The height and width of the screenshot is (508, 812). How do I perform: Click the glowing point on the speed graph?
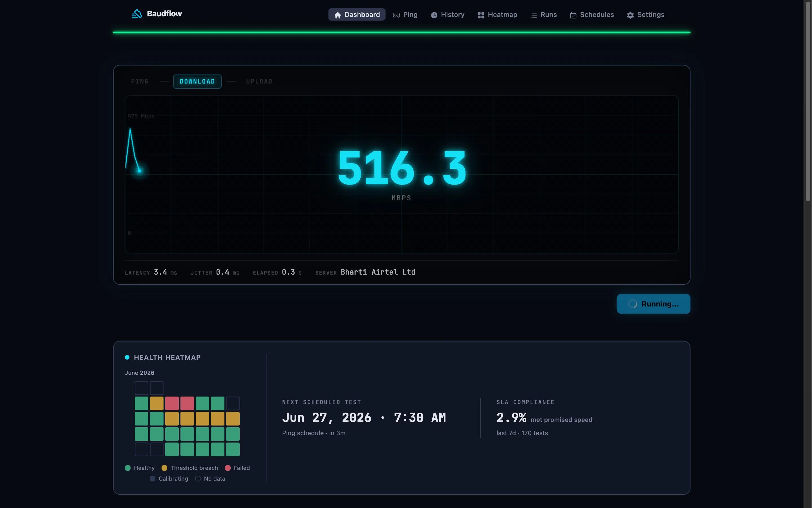point(140,171)
